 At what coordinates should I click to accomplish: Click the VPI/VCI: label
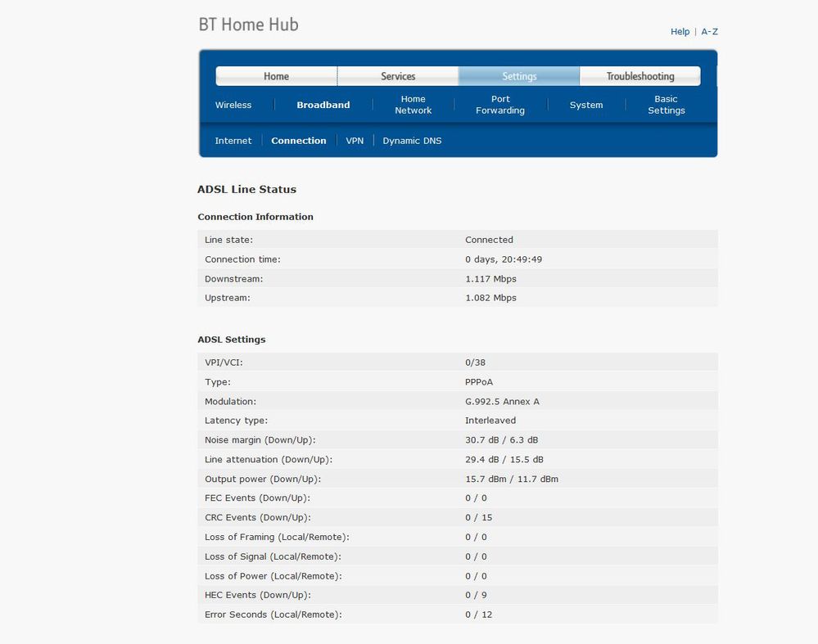coord(224,363)
